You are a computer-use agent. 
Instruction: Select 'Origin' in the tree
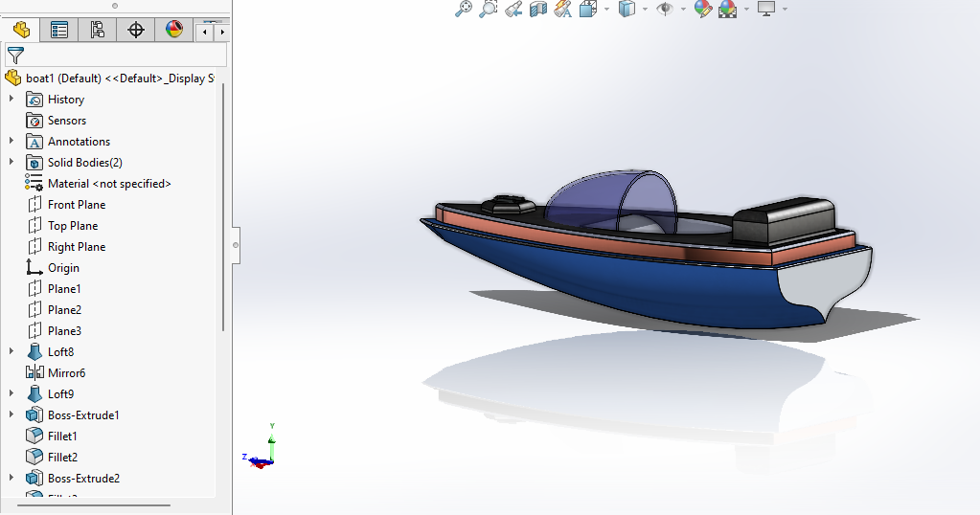(63, 268)
